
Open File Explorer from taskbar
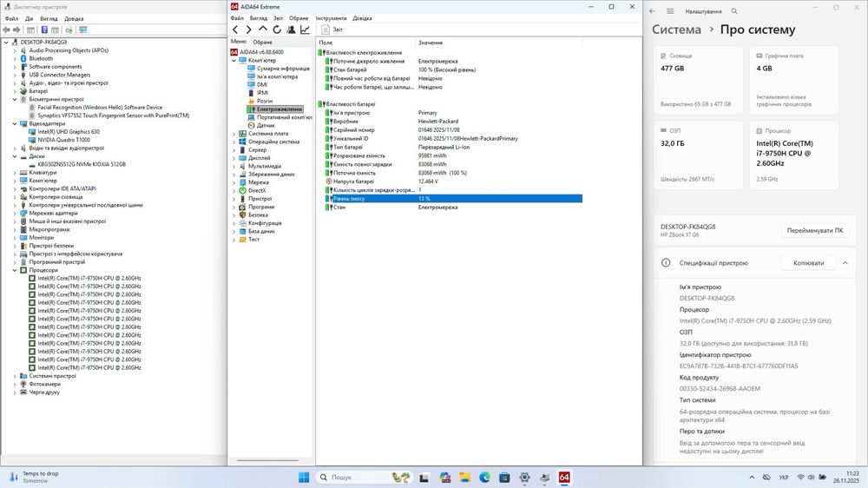tap(465, 478)
